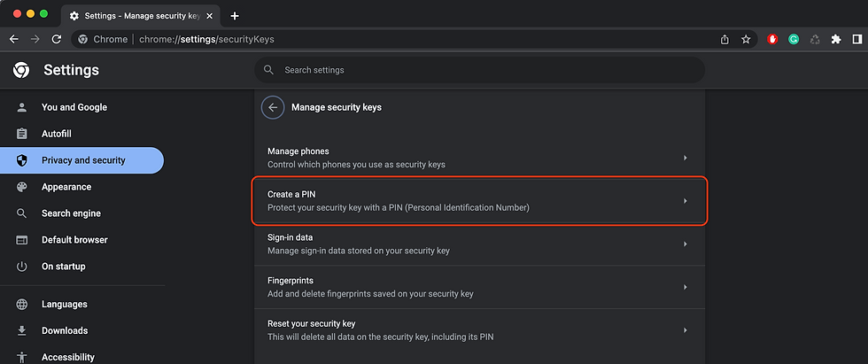
Task: Click the recycle-style extension icon
Action: point(815,39)
